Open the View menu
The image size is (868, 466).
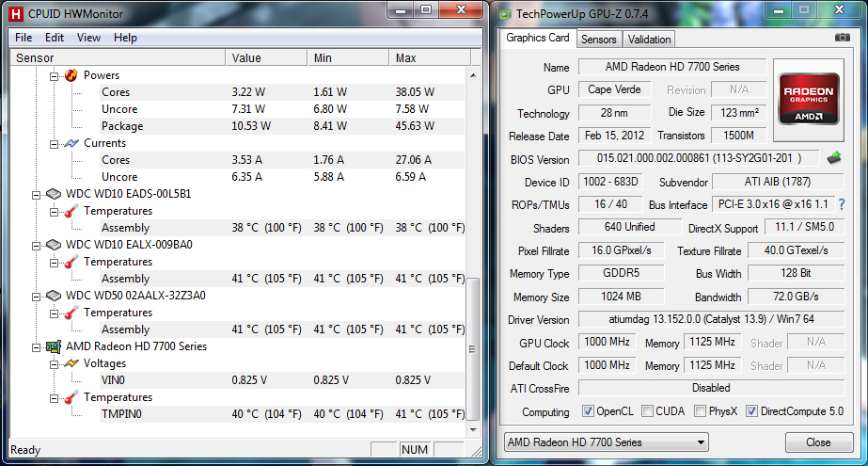coord(88,38)
